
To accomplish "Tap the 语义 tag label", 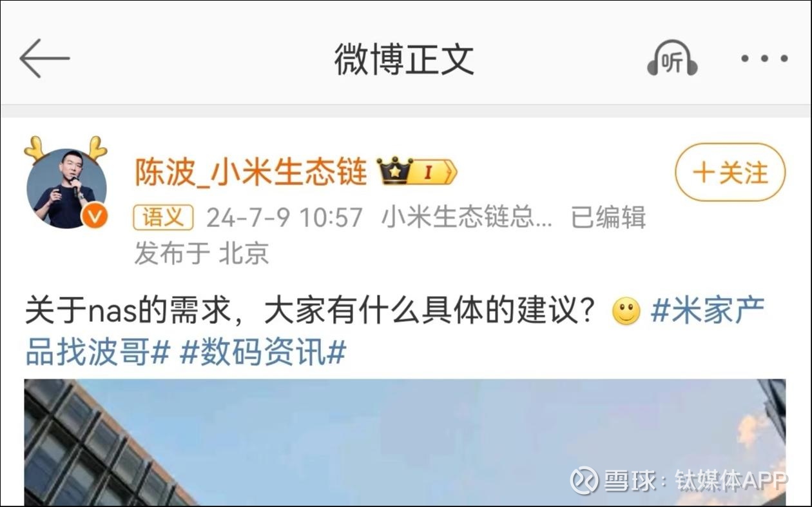I will click(x=164, y=218).
